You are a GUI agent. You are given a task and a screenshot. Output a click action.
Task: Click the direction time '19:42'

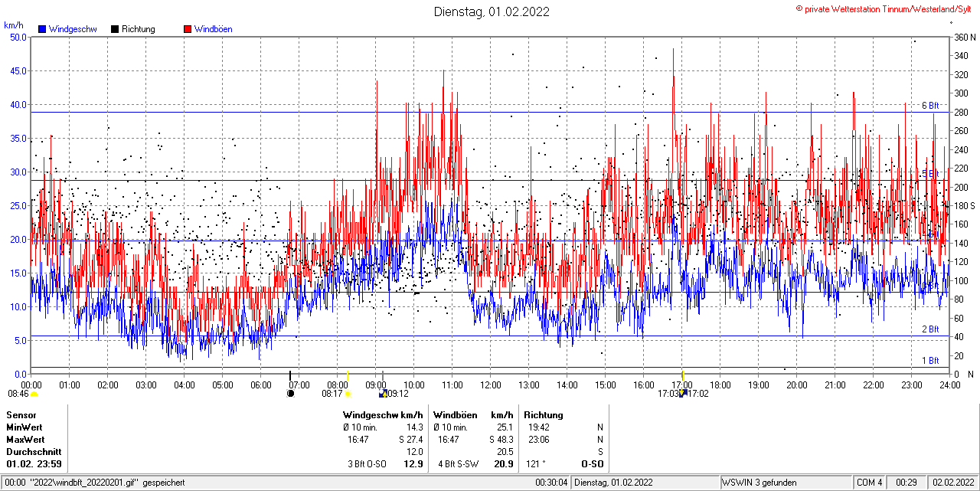538,427
